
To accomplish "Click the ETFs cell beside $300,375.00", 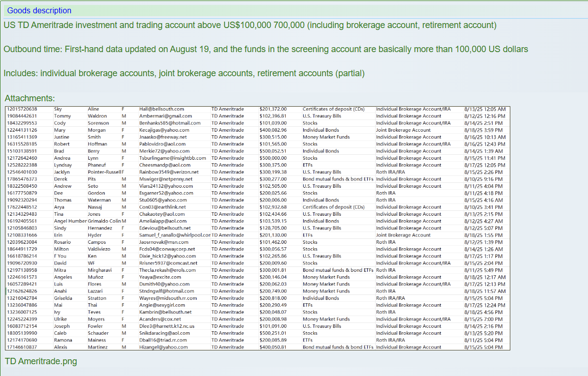I will [308, 165].
